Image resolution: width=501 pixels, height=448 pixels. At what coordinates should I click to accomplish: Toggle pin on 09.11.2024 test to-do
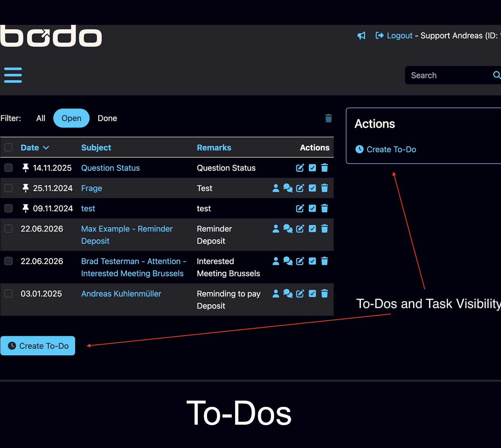26,208
